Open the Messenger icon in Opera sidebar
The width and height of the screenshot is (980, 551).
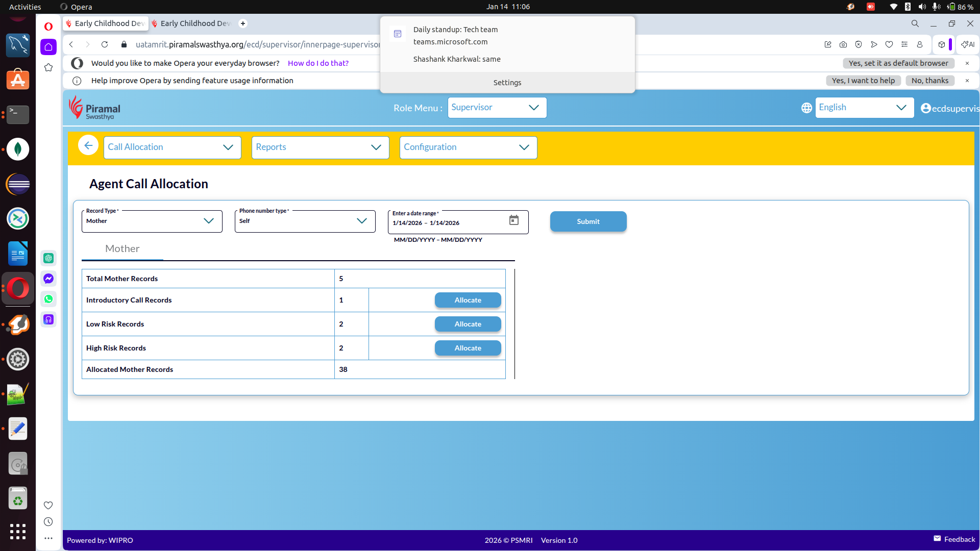point(48,279)
